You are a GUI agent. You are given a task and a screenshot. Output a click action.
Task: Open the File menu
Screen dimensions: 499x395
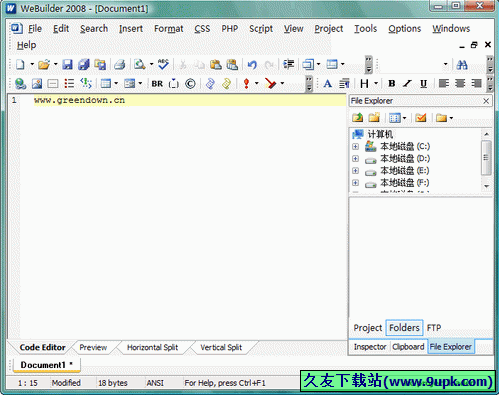[x=35, y=29]
